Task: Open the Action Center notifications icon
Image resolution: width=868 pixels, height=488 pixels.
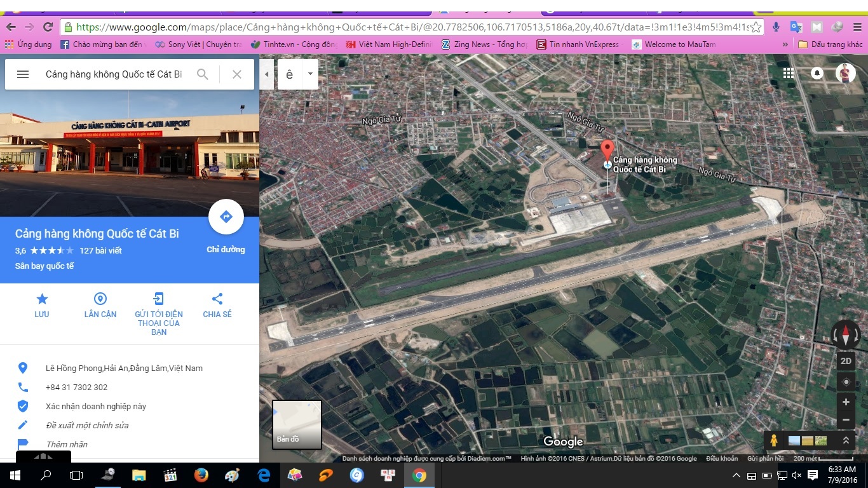Action: 813,475
